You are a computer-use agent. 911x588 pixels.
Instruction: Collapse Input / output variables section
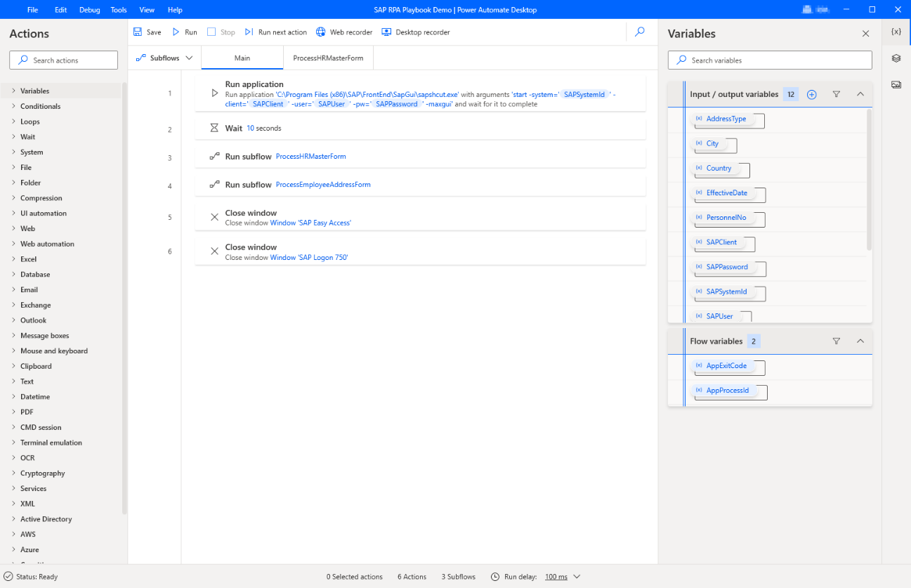tap(860, 94)
